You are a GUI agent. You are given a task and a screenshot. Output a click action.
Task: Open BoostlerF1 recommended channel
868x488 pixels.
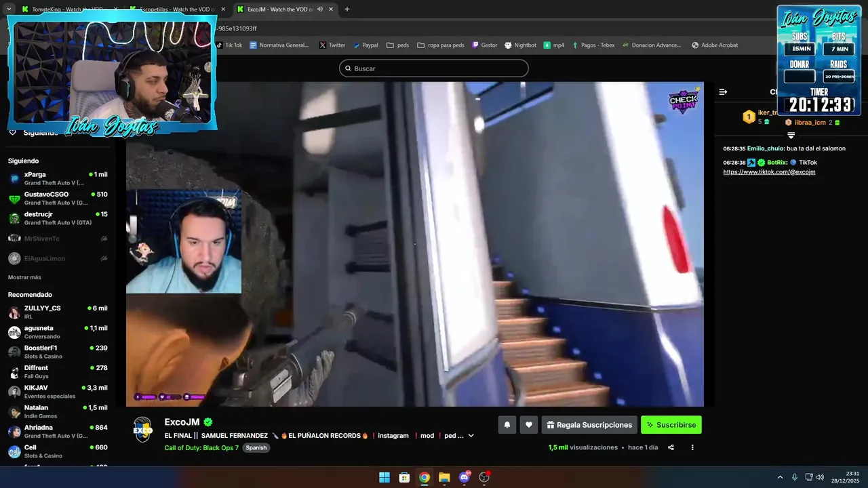pyautogui.click(x=58, y=352)
